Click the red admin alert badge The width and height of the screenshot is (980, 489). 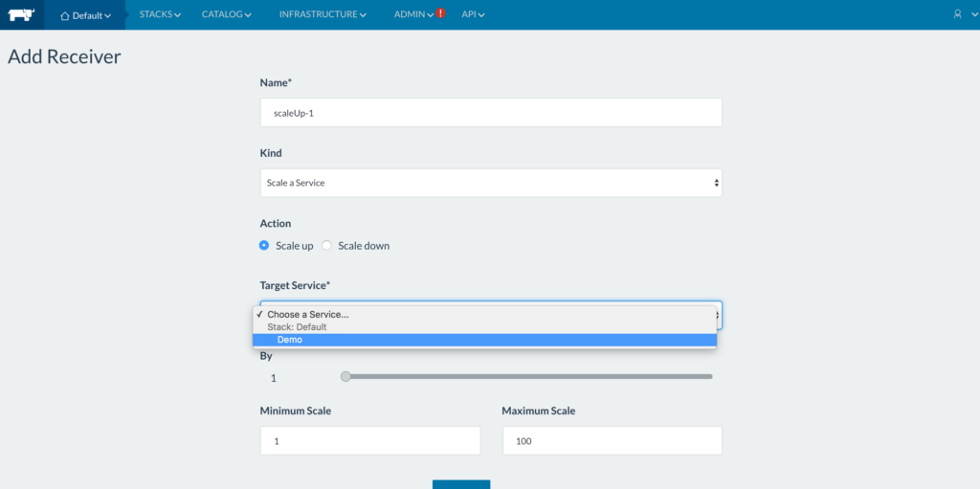[440, 13]
